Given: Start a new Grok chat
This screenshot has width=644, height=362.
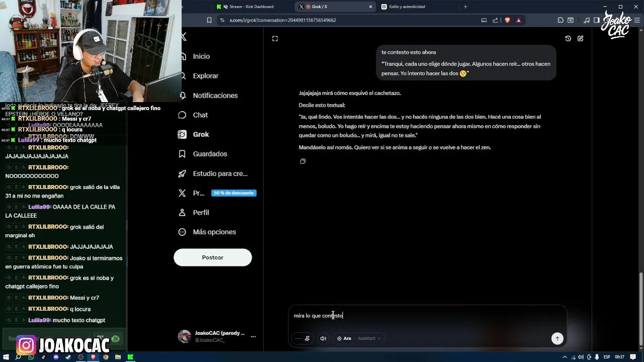Looking at the screenshot, I should [581, 39].
